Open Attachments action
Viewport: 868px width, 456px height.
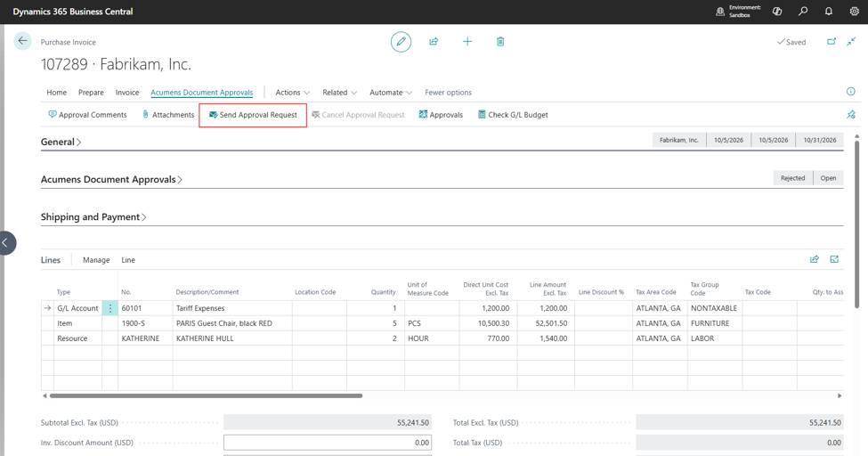pyautogui.click(x=168, y=115)
